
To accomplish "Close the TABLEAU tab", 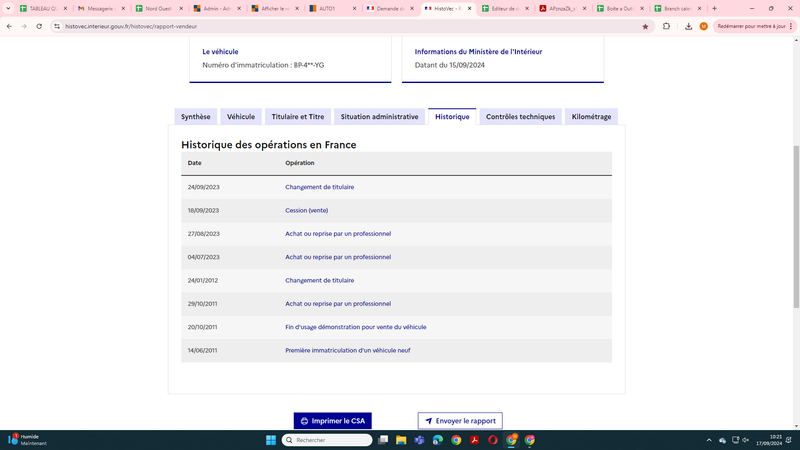I will 65,9.
